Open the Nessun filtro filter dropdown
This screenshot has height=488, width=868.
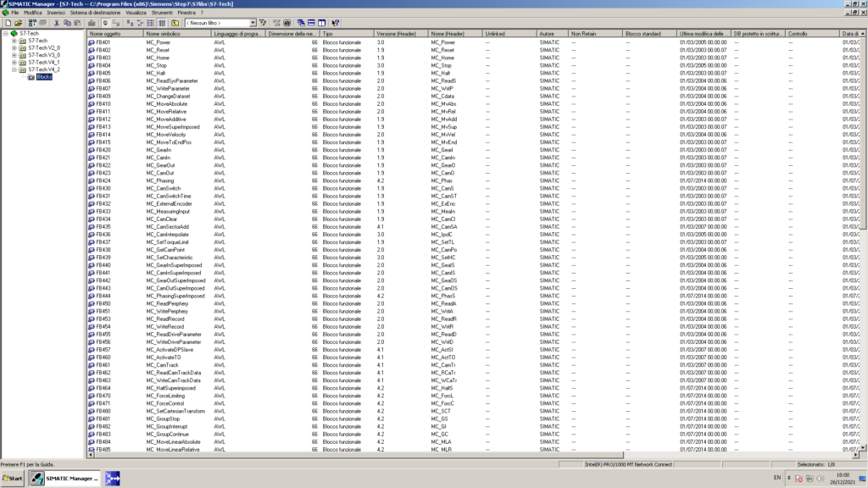point(253,23)
